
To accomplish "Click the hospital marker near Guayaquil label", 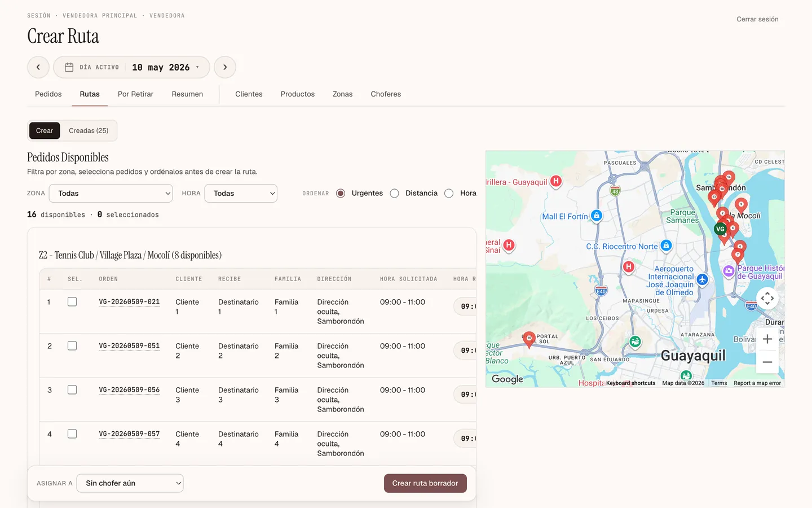I will (556, 181).
